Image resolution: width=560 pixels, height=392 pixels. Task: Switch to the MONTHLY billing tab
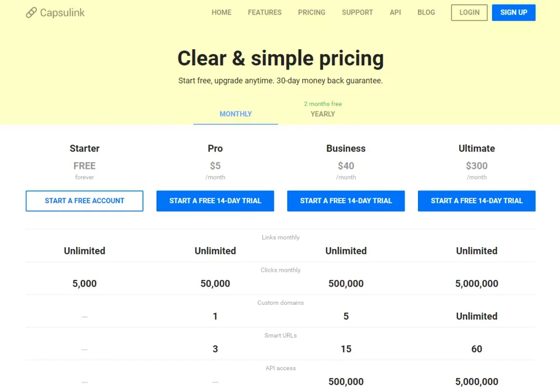tap(236, 114)
